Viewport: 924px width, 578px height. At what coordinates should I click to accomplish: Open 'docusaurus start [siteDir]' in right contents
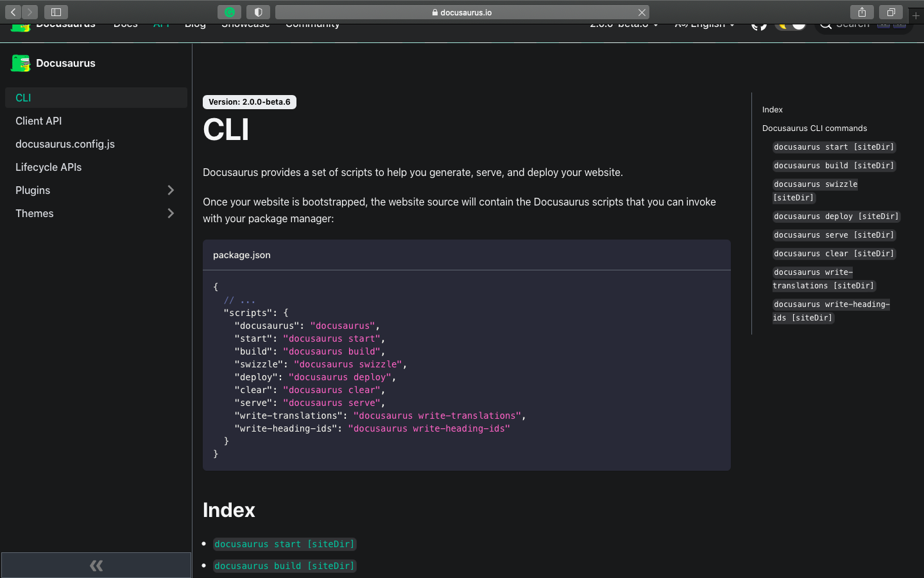pyautogui.click(x=834, y=147)
